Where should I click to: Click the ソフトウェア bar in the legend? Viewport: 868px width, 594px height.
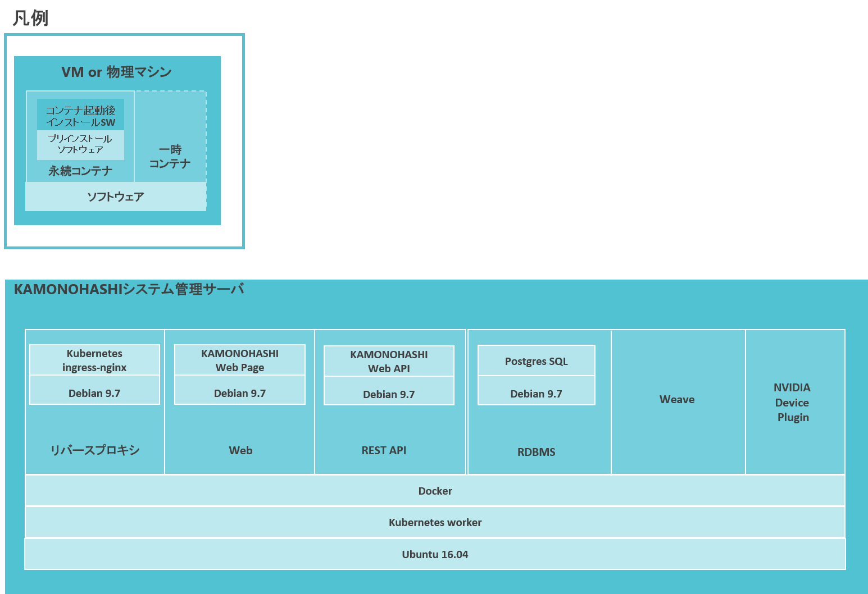(115, 196)
